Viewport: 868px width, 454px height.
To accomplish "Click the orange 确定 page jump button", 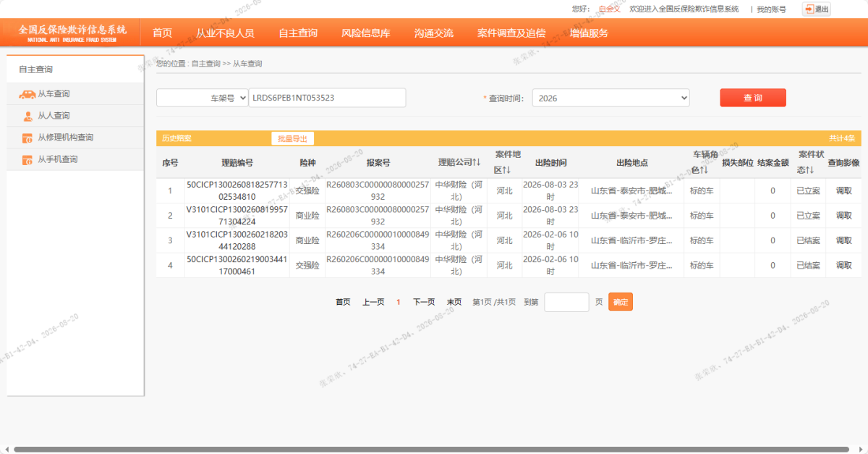I will [621, 302].
